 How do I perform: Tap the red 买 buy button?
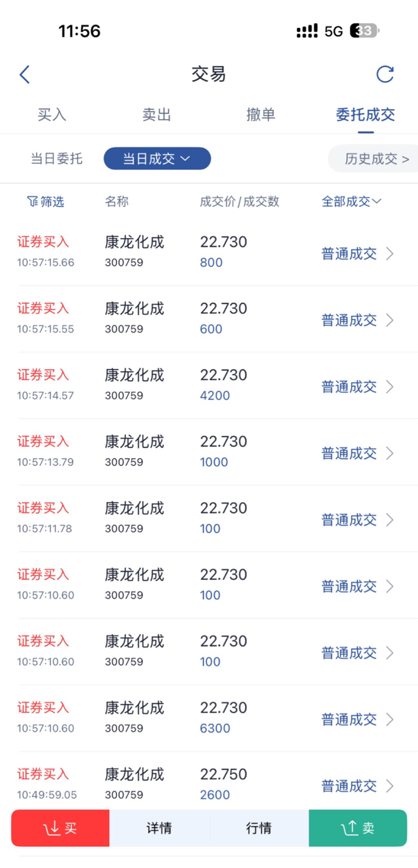tap(60, 828)
